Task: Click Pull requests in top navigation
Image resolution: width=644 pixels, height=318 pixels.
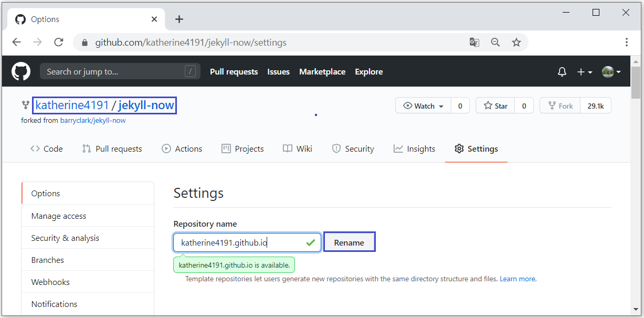Action: (x=234, y=72)
